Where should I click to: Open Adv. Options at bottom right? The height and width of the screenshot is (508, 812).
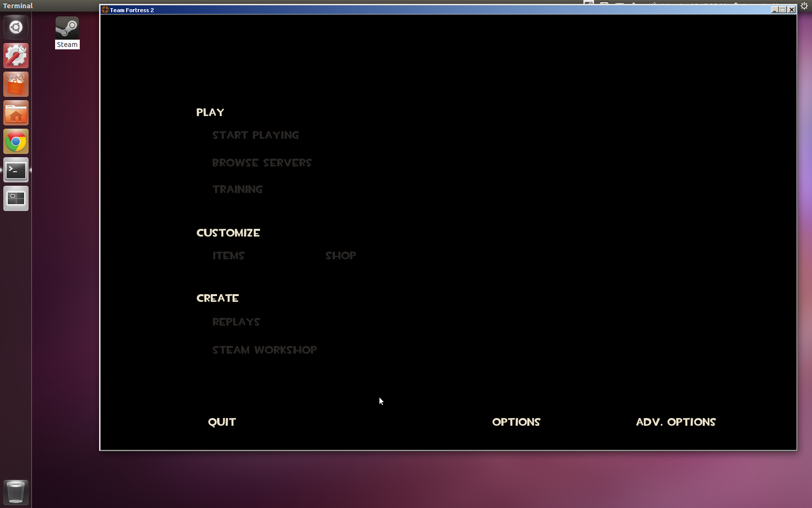(x=676, y=422)
